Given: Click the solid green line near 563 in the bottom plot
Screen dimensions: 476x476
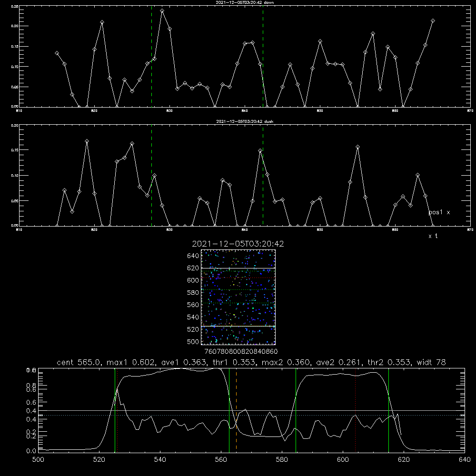Looking at the screenshot, I should pos(229,410).
